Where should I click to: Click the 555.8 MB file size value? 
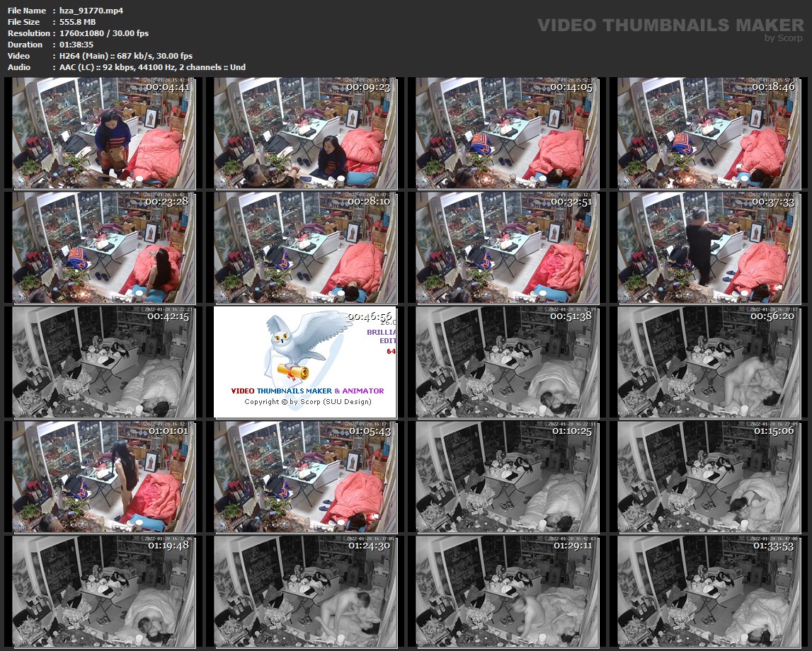click(74, 22)
